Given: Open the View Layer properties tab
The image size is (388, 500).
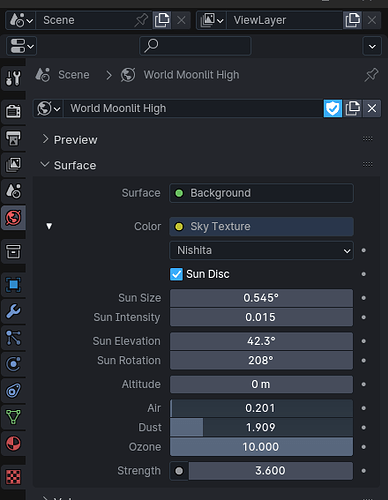Looking at the screenshot, I should pos(13,164).
